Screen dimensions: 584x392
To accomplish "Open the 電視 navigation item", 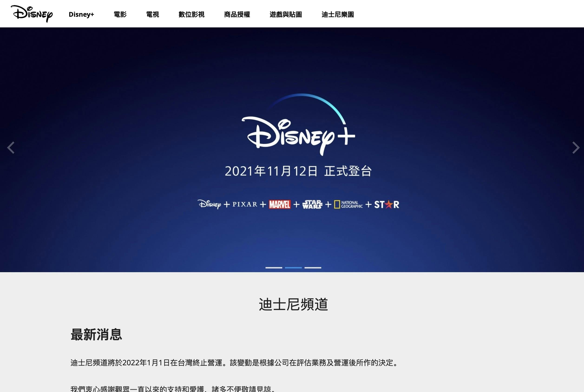I will [x=152, y=14].
